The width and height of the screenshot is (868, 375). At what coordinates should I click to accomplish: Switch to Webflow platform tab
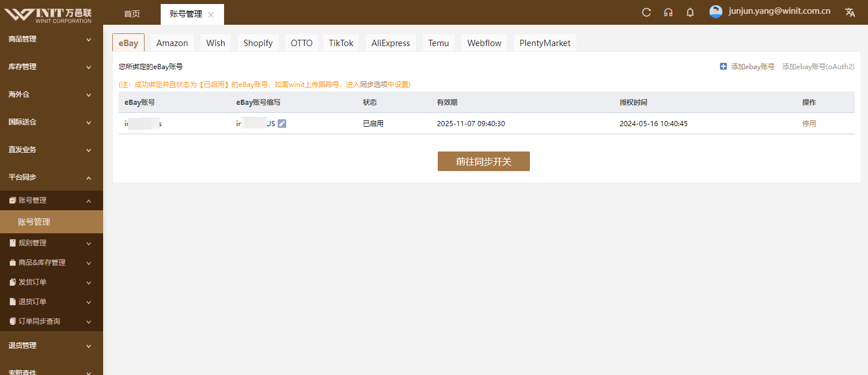[484, 43]
